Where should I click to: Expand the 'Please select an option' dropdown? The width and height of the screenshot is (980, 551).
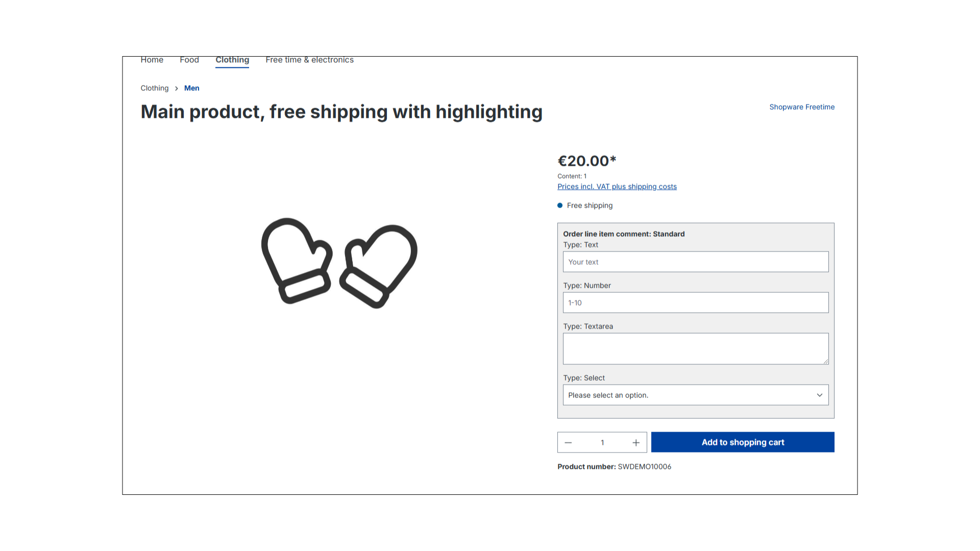click(696, 395)
